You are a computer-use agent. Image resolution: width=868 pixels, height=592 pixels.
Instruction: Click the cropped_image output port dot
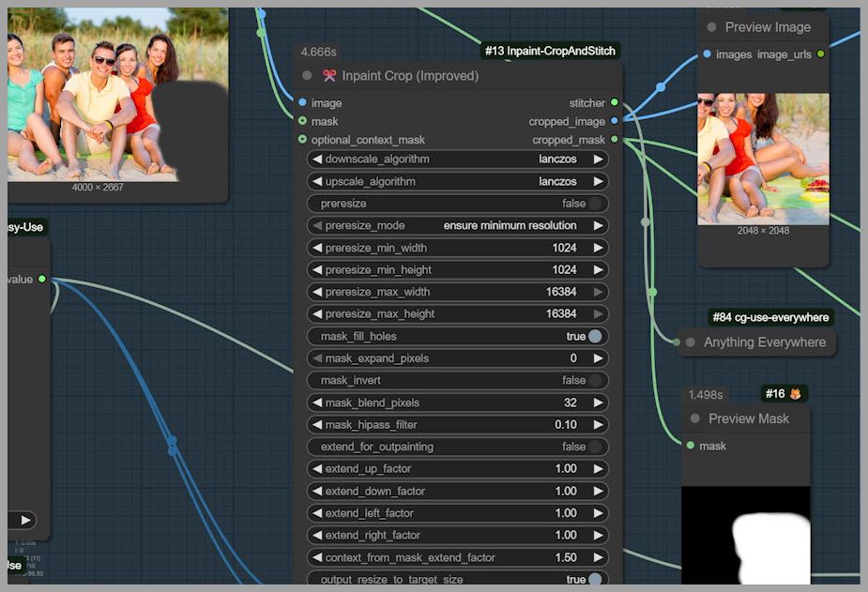click(x=615, y=121)
